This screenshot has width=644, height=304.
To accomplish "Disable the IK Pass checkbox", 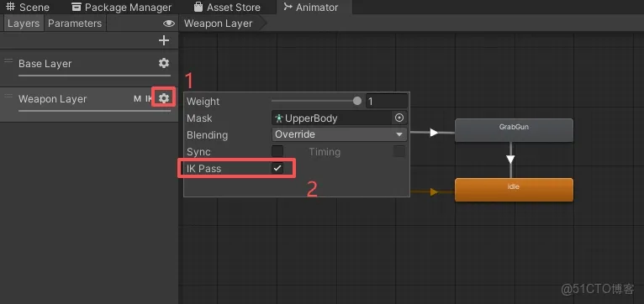I will (277, 168).
